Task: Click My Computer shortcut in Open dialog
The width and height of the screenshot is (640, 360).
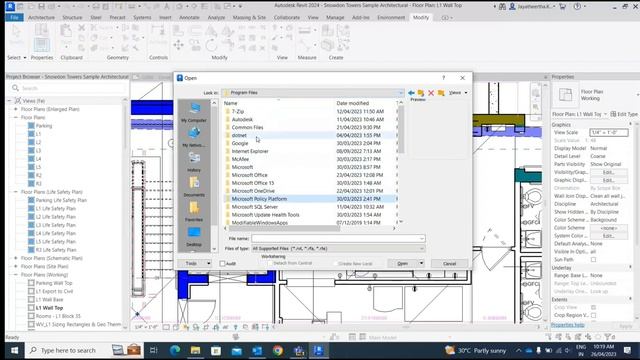Action: [x=194, y=112]
